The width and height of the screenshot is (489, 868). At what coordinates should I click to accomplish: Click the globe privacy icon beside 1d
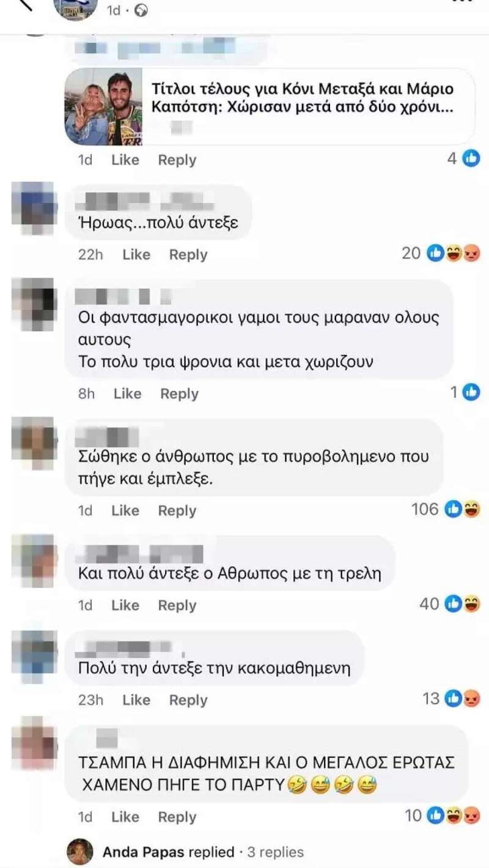tap(141, 11)
